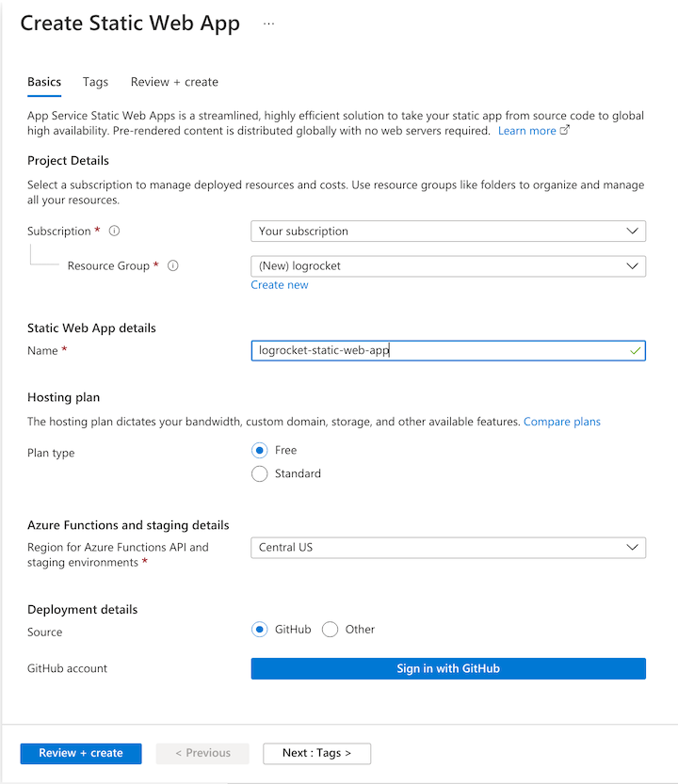Select the Free plan type
The height and width of the screenshot is (784, 678).
pyautogui.click(x=260, y=451)
